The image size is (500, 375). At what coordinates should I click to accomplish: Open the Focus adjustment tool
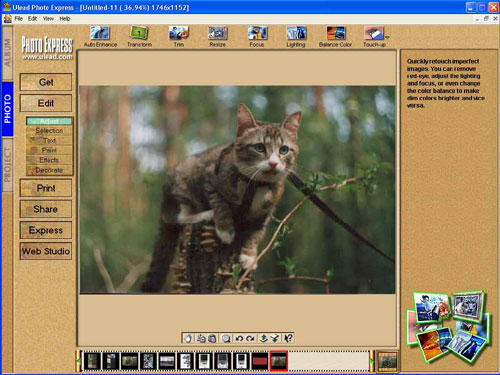tap(257, 33)
